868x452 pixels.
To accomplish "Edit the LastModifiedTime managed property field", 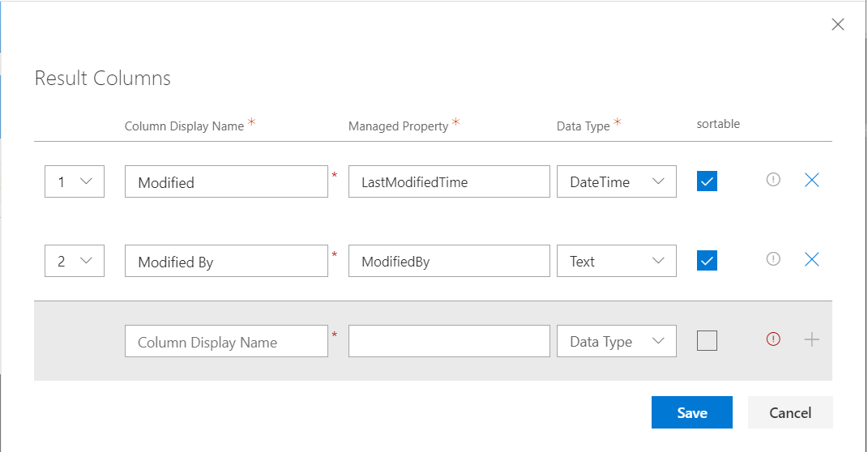I will 449,181.
